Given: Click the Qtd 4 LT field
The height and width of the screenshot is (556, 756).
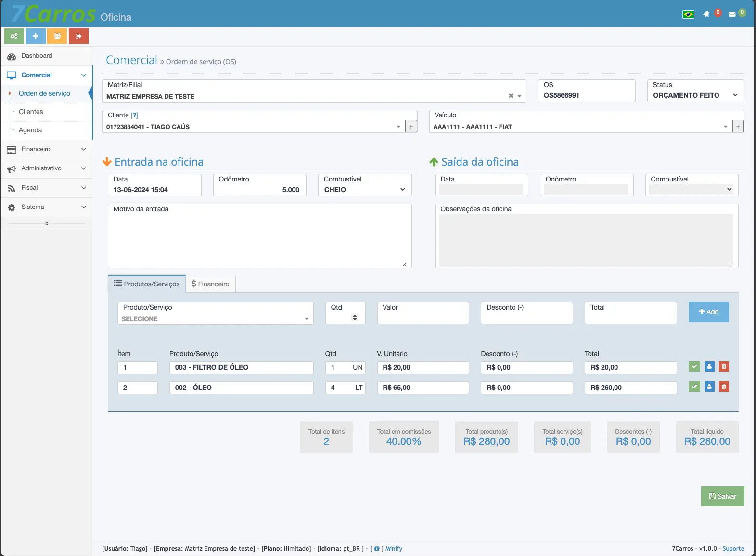Looking at the screenshot, I should [346, 388].
